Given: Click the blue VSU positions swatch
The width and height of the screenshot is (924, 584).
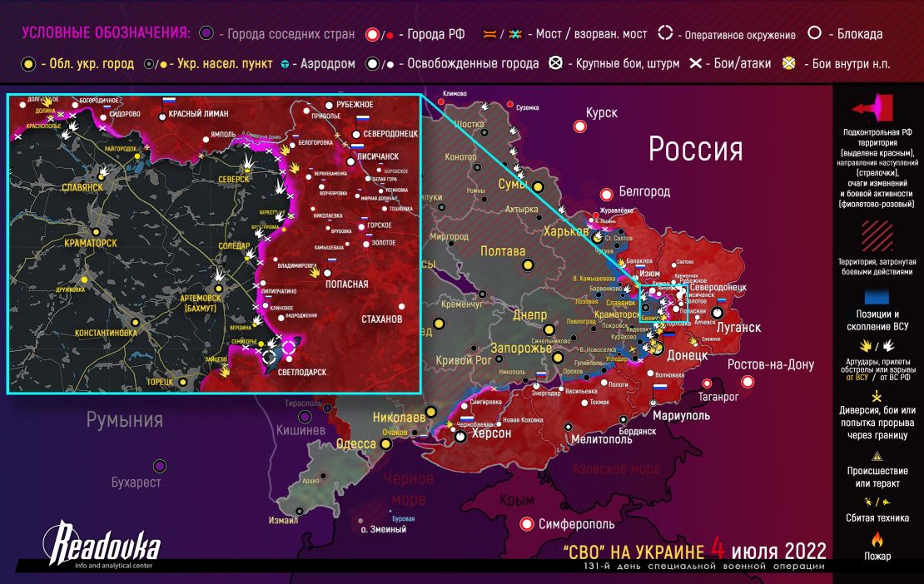Looking at the screenshot, I should [877, 297].
